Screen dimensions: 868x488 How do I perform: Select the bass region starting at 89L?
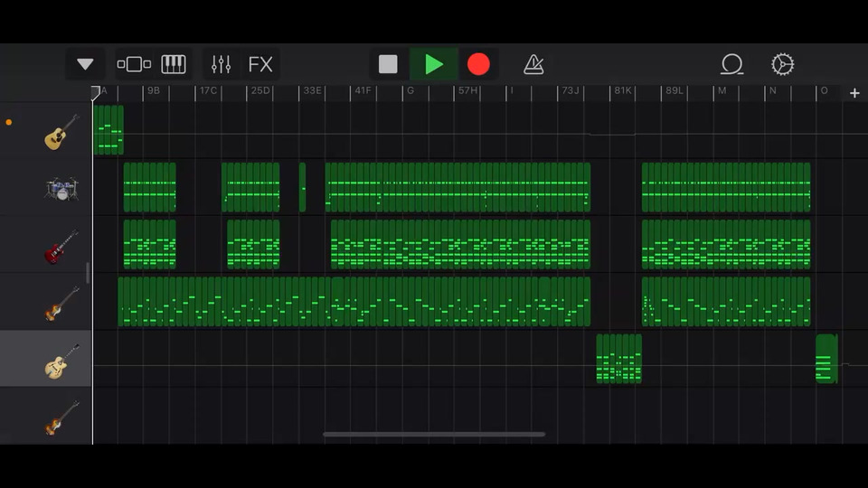[726, 302]
